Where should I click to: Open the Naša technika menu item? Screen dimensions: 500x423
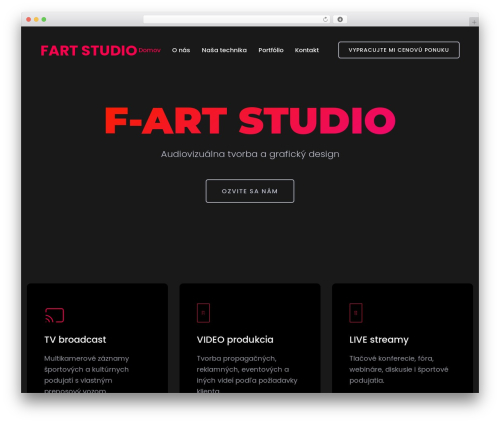(224, 50)
